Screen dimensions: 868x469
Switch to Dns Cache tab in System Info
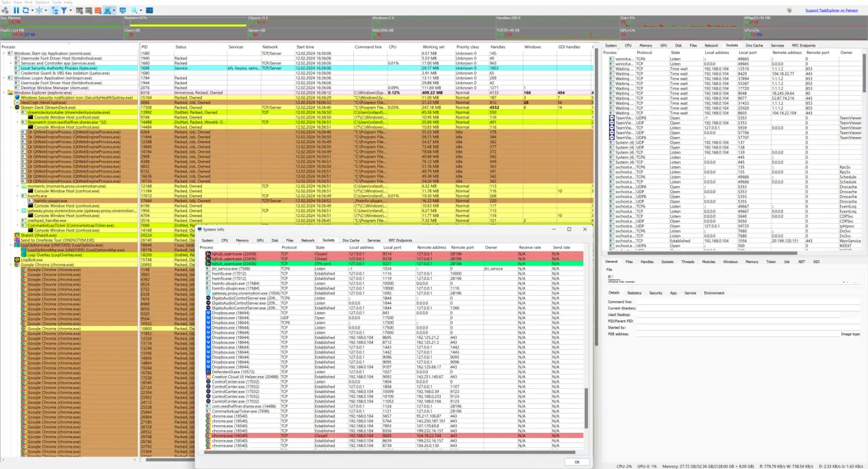[x=350, y=240]
